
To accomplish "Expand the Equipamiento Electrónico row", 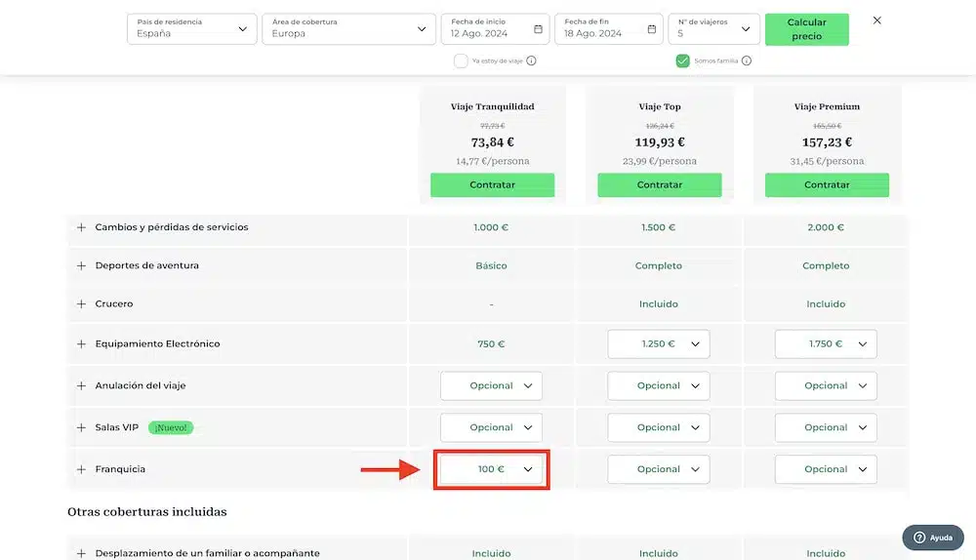I will click(81, 344).
